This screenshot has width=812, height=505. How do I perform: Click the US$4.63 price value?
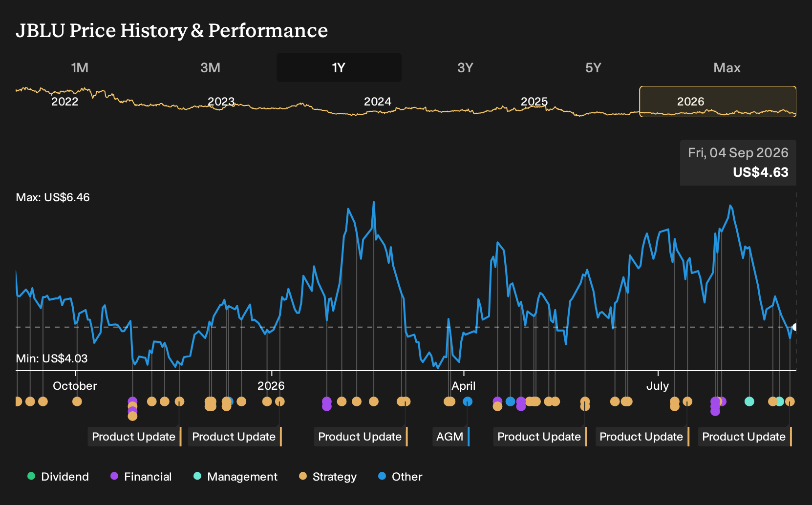[x=761, y=172]
